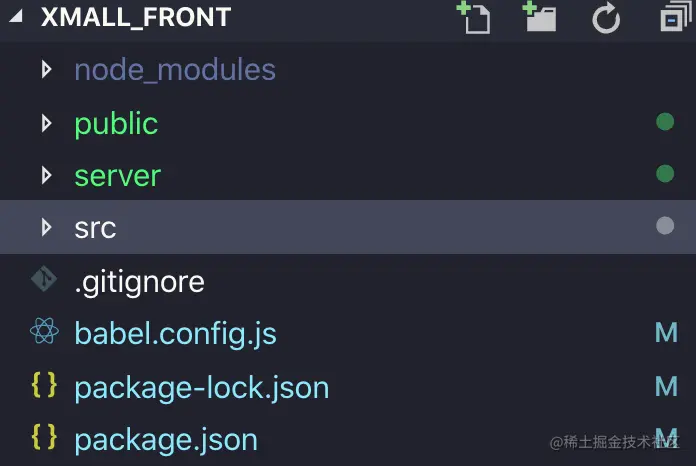The height and width of the screenshot is (466, 696).
Task: Click the M badge next to babel.config.js
Action: pos(666,332)
